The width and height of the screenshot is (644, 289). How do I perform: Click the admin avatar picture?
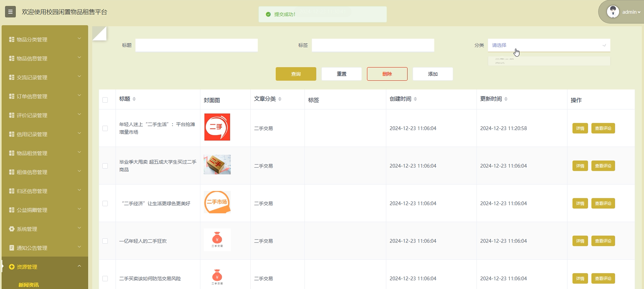[x=613, y=12]
